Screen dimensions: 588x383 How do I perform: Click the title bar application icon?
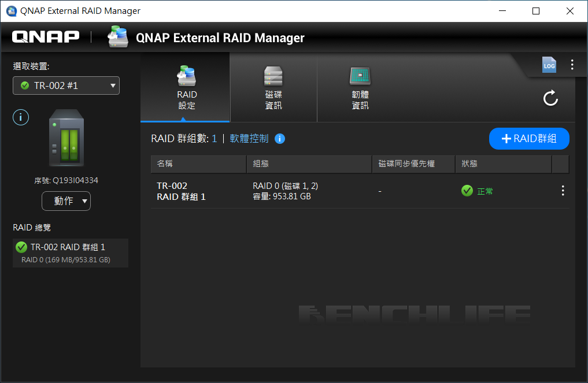click(x=12, y=11)
